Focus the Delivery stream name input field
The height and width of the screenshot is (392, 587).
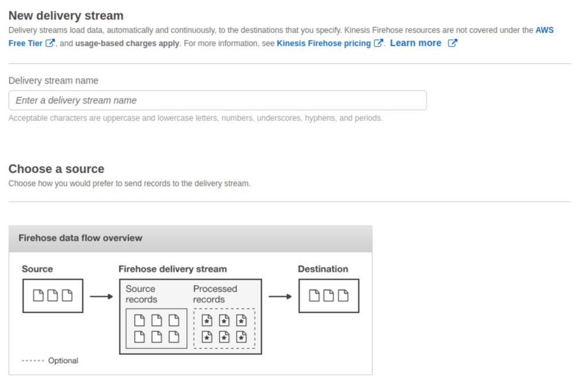pos(217,100)
